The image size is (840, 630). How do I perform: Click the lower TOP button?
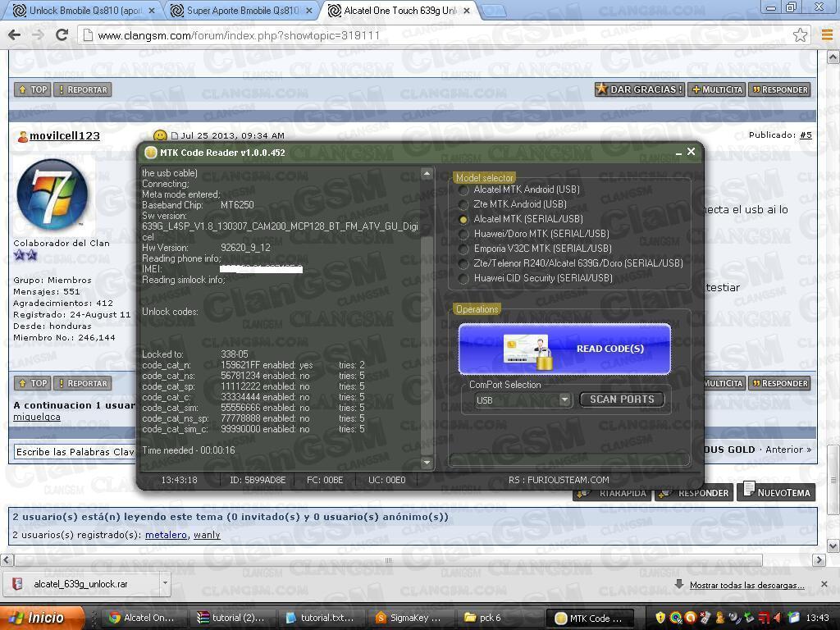tap(33, 384)
